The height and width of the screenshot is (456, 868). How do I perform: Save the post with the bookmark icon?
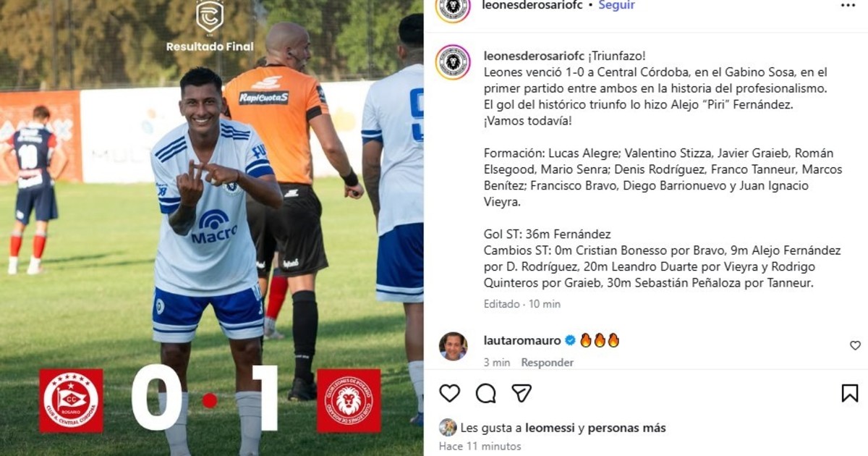click(x=849, y=393)
